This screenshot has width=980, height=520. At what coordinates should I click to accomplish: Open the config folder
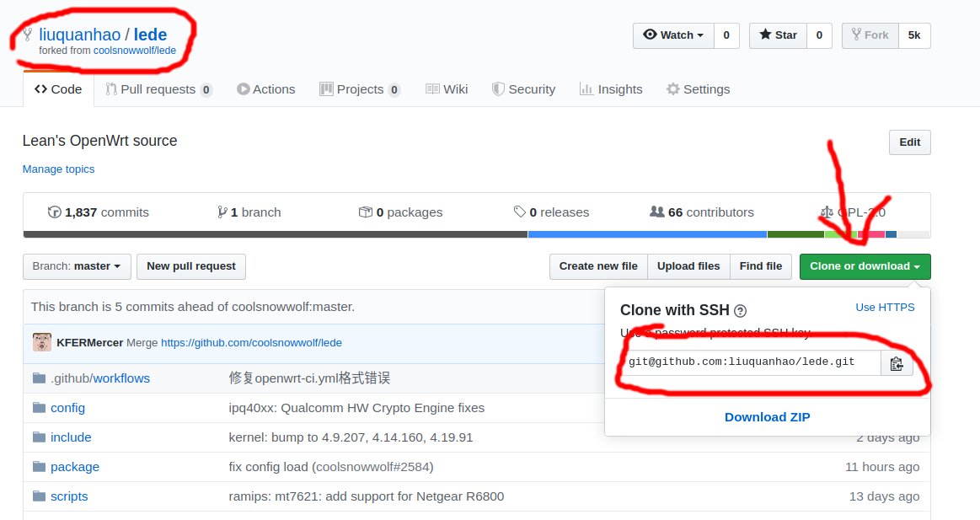point(67,408)
